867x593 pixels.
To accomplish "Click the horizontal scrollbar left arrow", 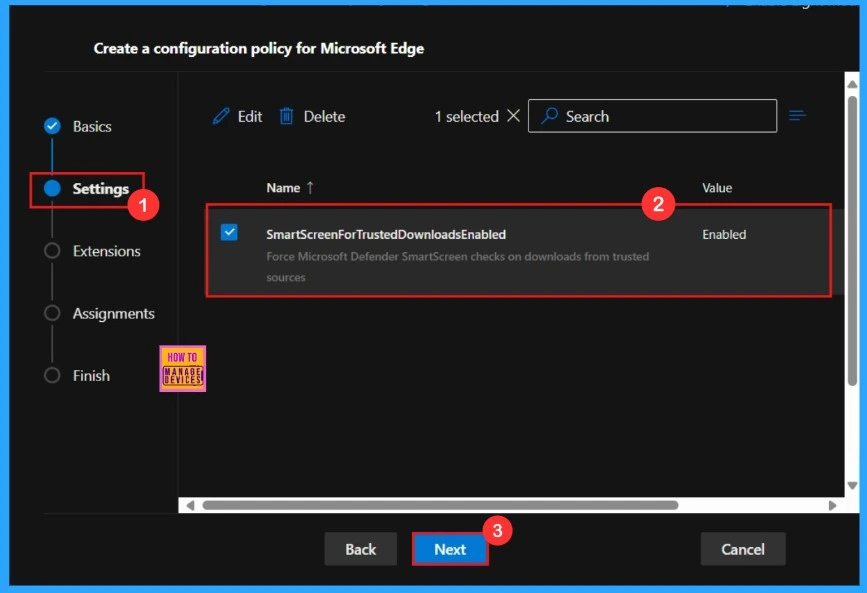I will click(190, 505).
